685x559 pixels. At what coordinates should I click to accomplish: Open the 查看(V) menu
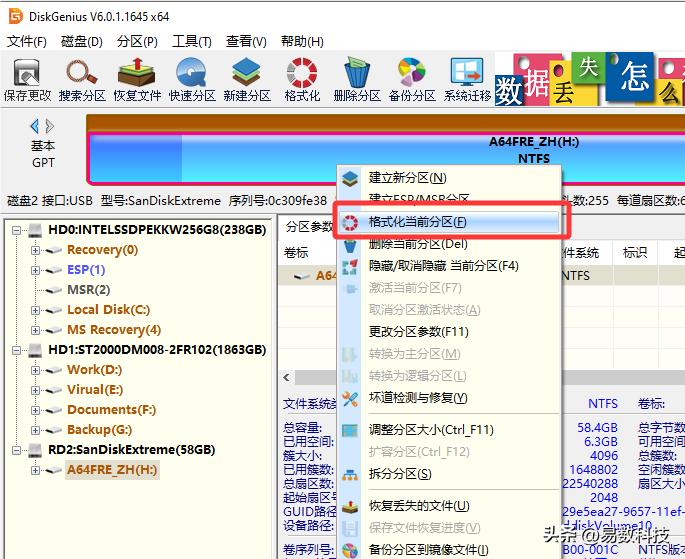coord(246,41)
